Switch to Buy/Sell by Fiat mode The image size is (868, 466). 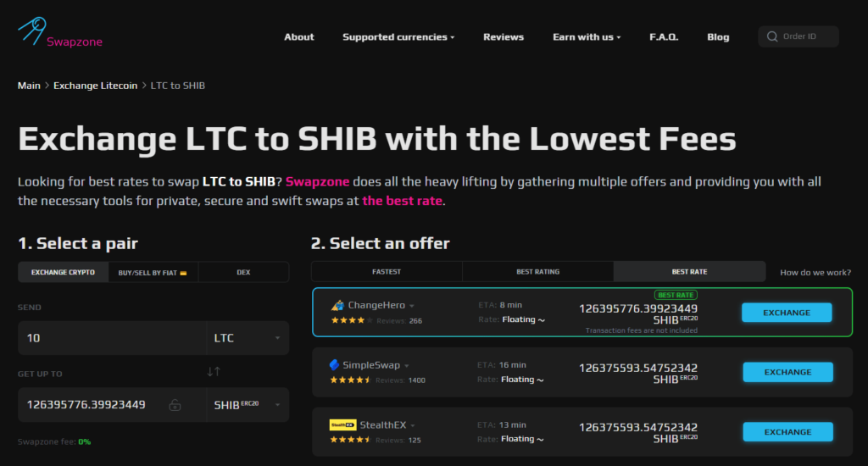tap(153, 272)
